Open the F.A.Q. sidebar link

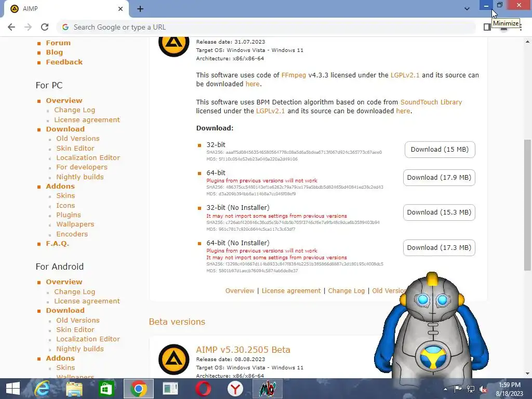57,243
